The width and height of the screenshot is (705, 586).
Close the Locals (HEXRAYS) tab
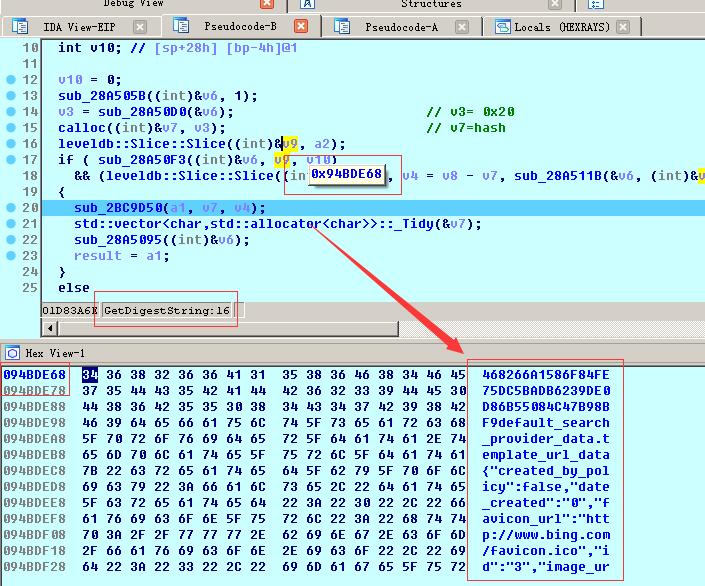tap(623, 27)
